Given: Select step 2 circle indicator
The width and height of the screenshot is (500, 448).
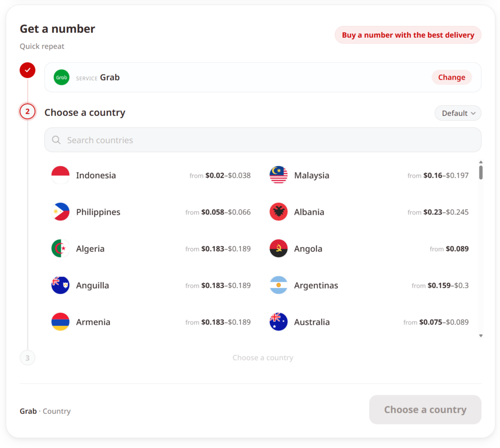Looking at the screenshot, I should 28,112.
